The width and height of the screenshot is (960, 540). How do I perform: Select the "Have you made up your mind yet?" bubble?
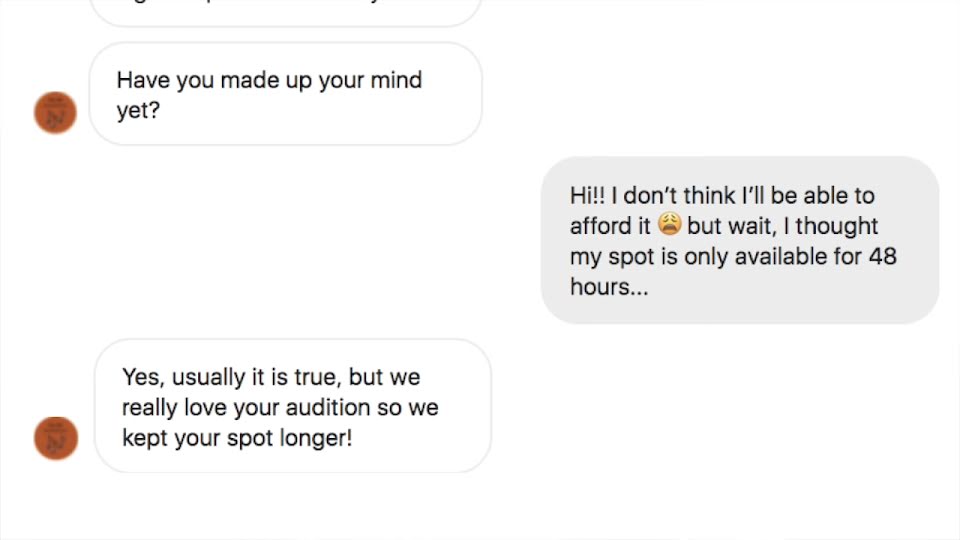(x=285, y=95)
